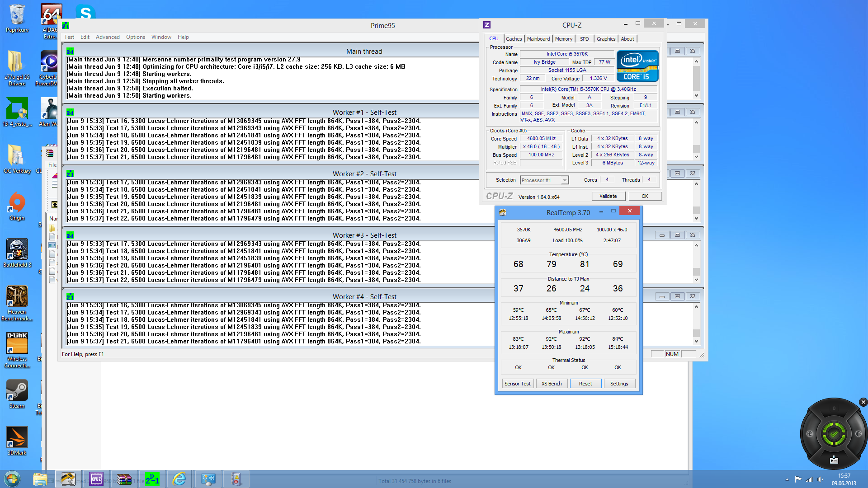Open Internet Explorer from the taskbar
The width and height of the screenshot is (868, 488).
click(x=179, y=479)
